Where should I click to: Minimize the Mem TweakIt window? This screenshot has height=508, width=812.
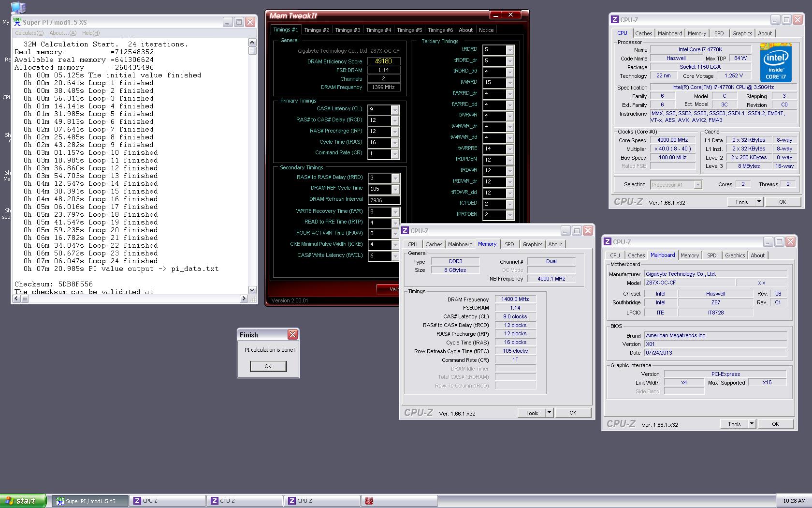click(495, 15)
